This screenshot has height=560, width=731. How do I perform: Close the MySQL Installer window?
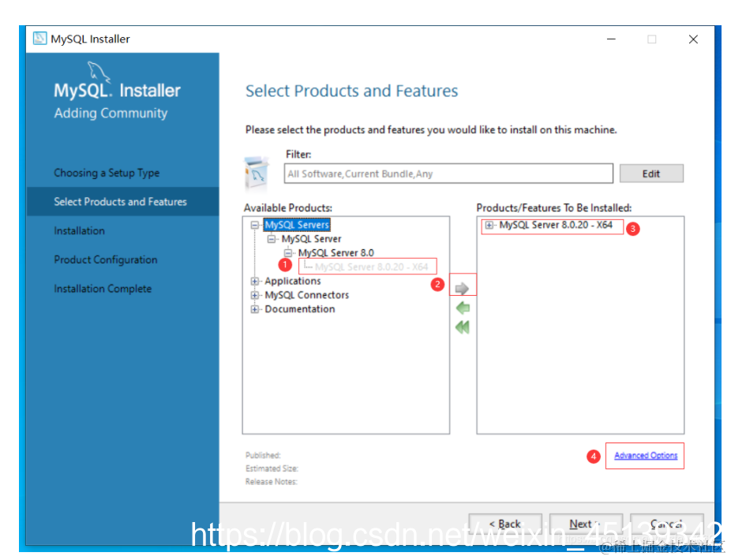coord(693,39)
